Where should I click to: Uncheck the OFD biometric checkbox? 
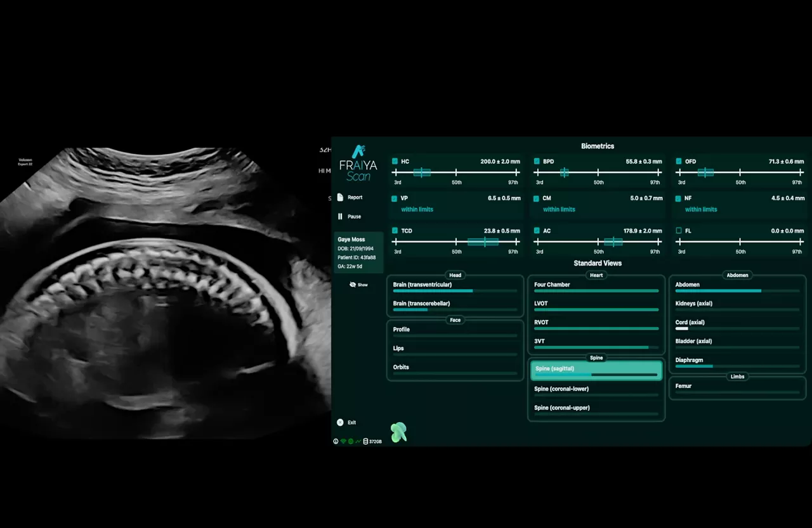click(x=679, y=162)
